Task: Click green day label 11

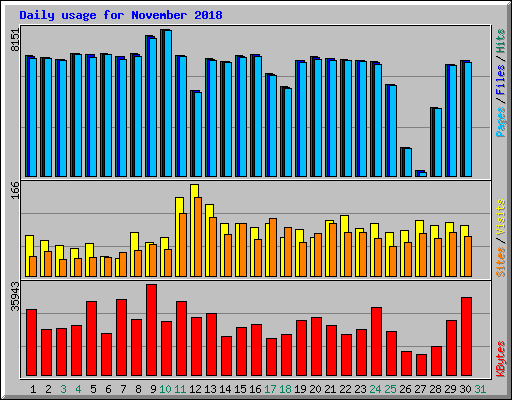Action: pyautogui.click(x=180, y=389)
